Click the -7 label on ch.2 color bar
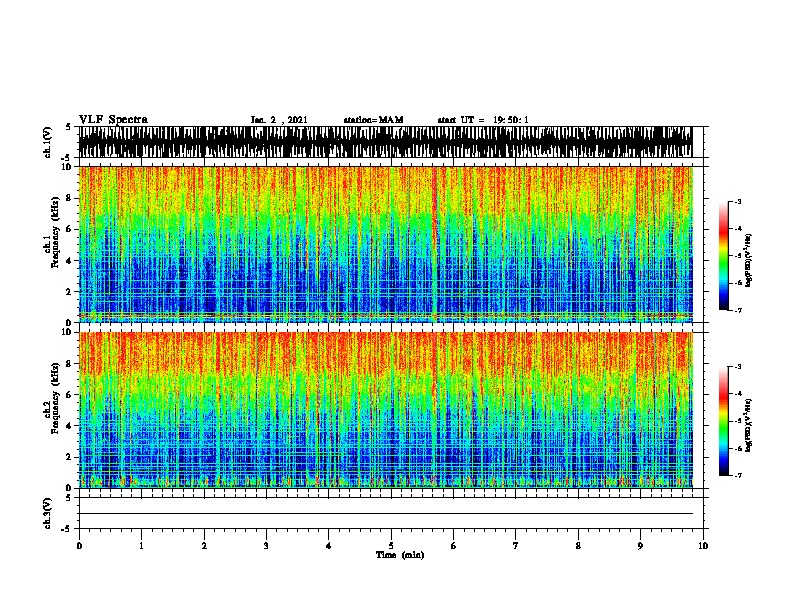The image size is (792, 612). (x=738, y=475)
